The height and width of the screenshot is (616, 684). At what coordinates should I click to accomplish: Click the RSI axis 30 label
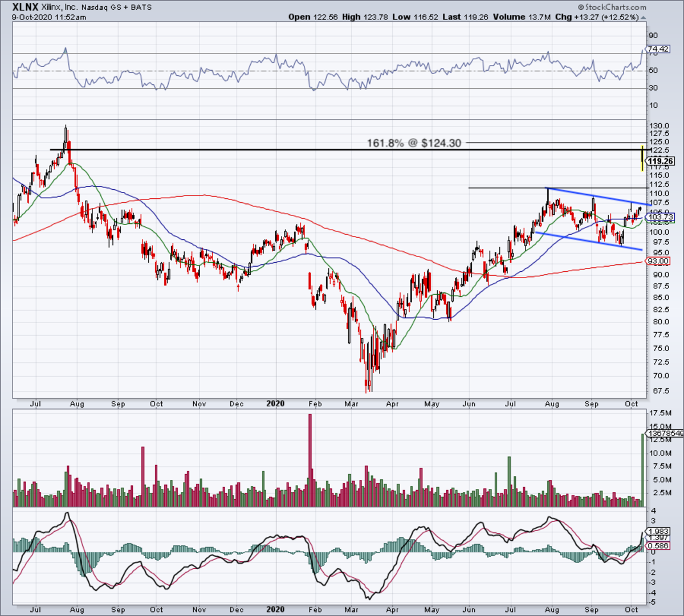tap(654, 88)
